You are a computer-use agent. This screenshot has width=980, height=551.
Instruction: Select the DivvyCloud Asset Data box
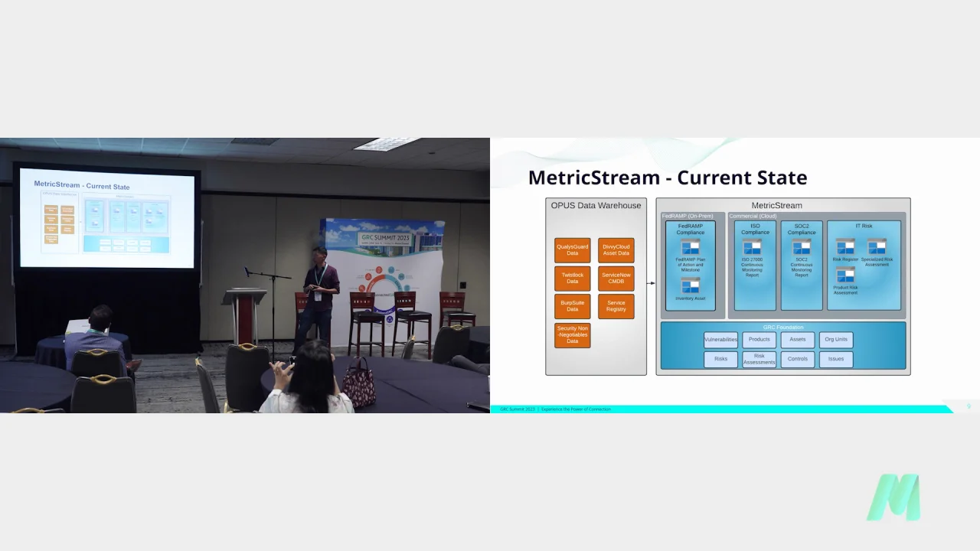(616, 250)
